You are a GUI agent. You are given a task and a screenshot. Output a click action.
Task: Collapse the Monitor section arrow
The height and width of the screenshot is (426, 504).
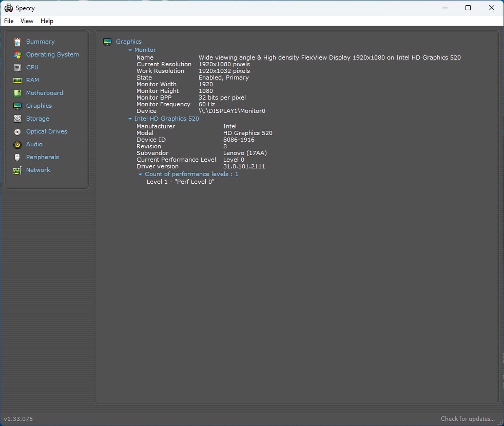point(130,50)
